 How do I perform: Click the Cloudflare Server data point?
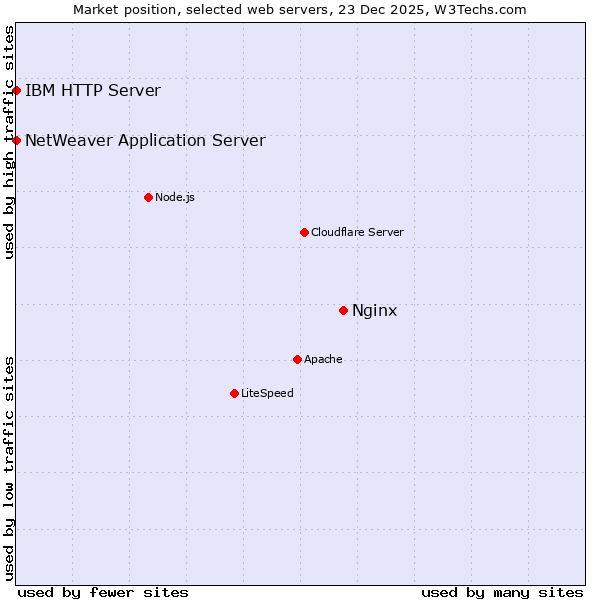(x=304, y=232)
